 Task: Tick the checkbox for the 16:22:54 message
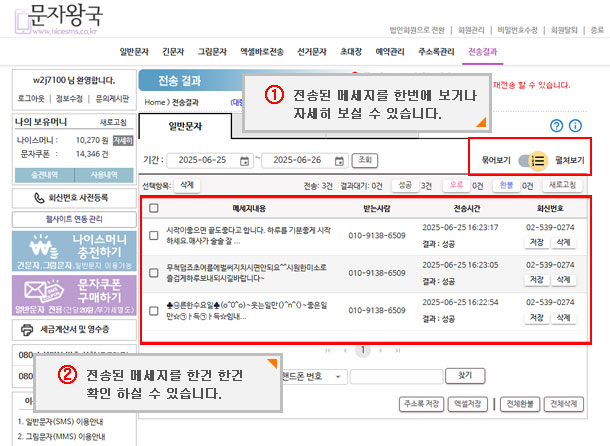153,312
